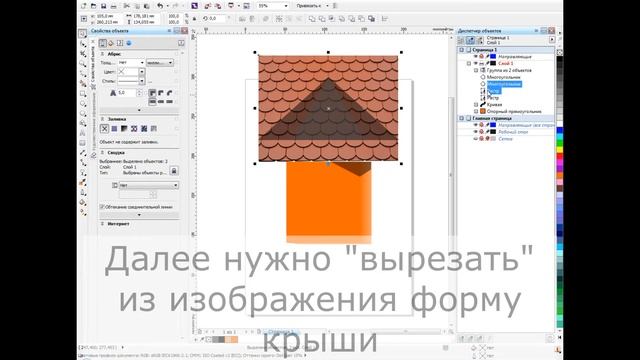This screenshot has width=640, height=360.
Task: Select the Eyedropper tool in toolbox
Action: 83,182
